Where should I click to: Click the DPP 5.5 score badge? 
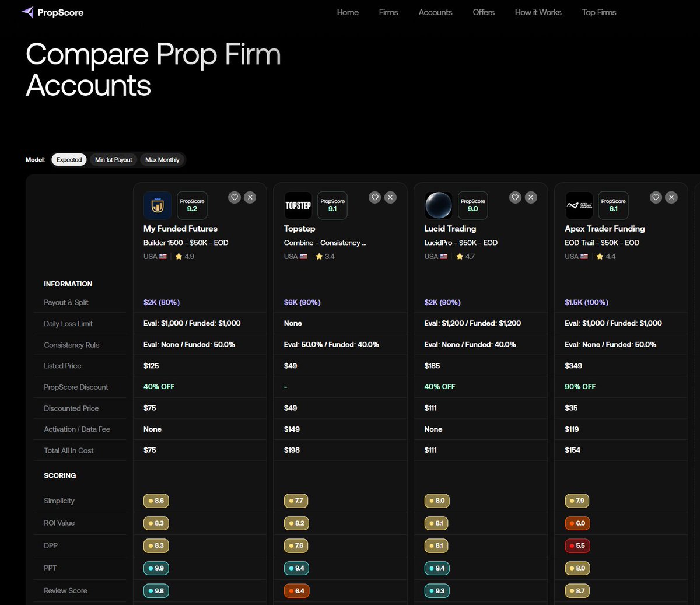(577, 545)
